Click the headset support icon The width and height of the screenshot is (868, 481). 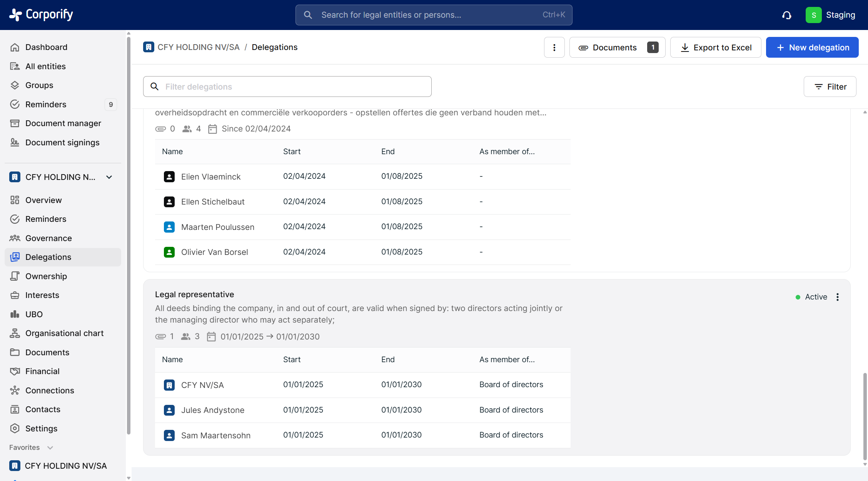(786, 15)
